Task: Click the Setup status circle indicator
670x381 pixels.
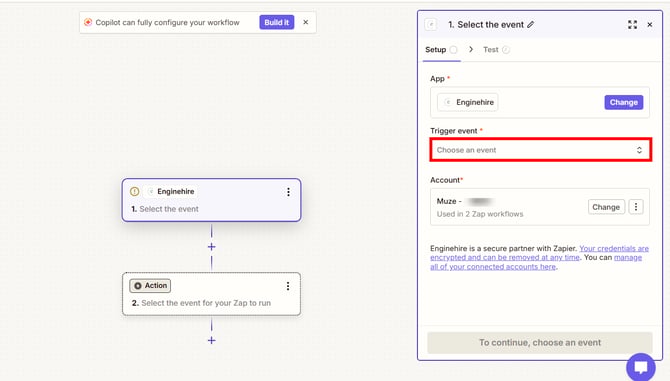Action: 453,50
